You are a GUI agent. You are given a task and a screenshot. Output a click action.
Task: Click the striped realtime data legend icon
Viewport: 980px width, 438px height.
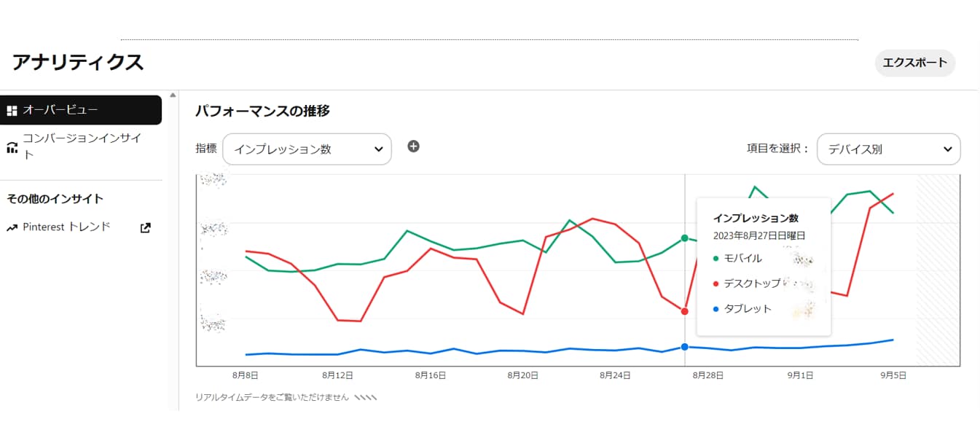(366, 398)
